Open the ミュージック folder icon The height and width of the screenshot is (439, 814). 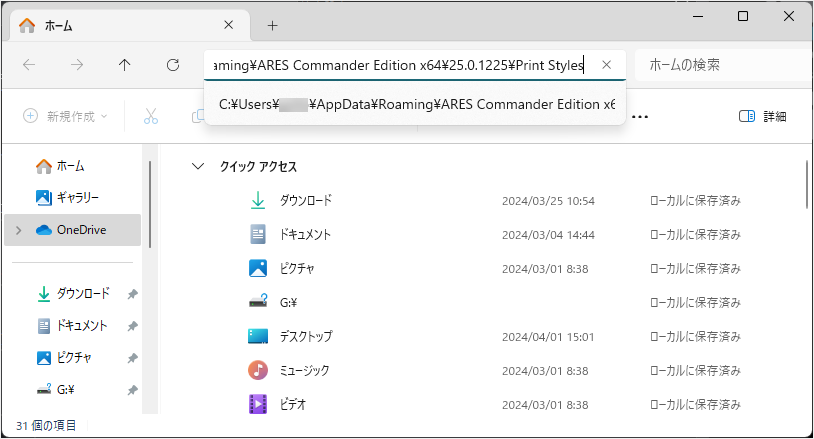click(258, 371)
